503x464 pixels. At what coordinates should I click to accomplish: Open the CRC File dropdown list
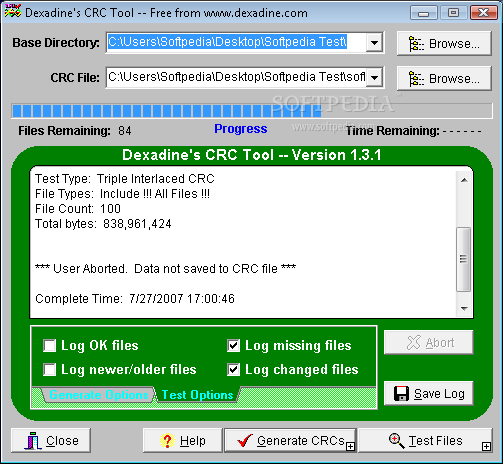[374, 78]
